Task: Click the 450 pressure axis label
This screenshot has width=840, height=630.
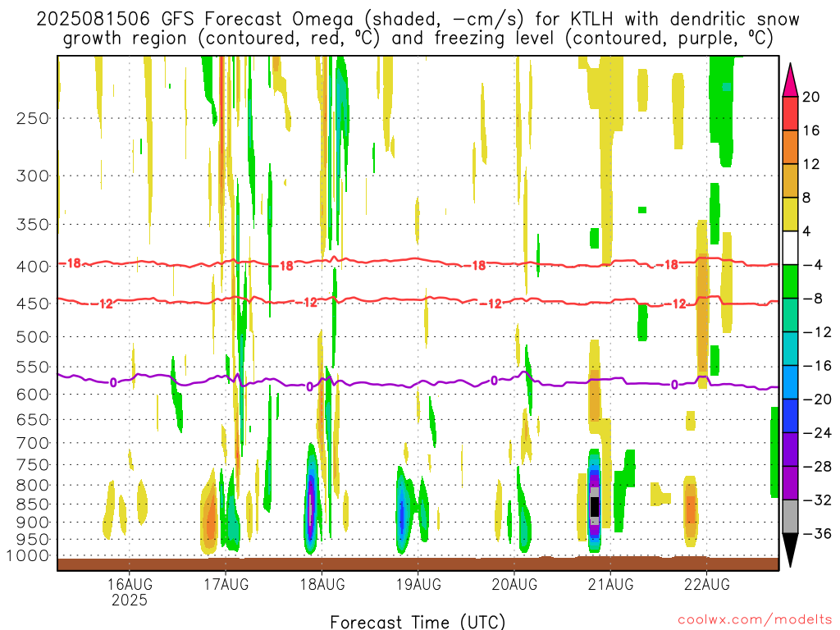Action: pos(33,304)
